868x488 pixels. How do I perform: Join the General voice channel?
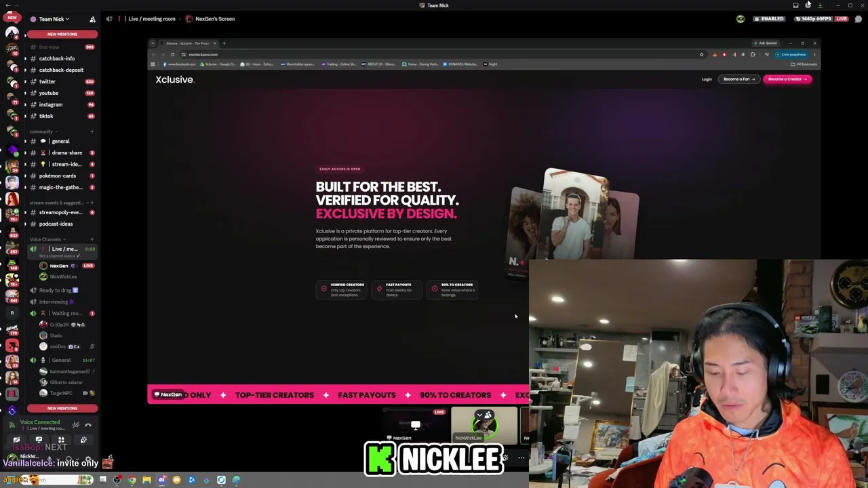click(62, 360)
